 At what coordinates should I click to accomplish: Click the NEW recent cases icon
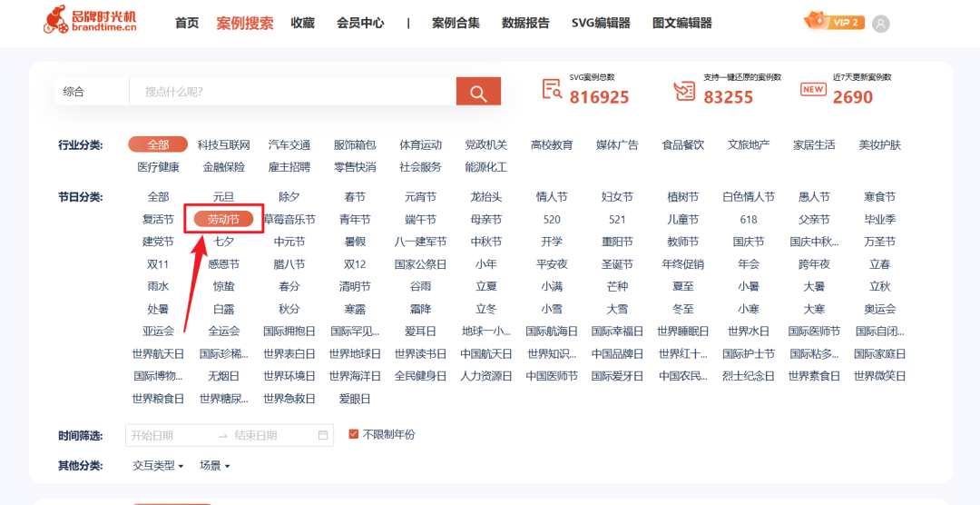(x=813, y=90)
